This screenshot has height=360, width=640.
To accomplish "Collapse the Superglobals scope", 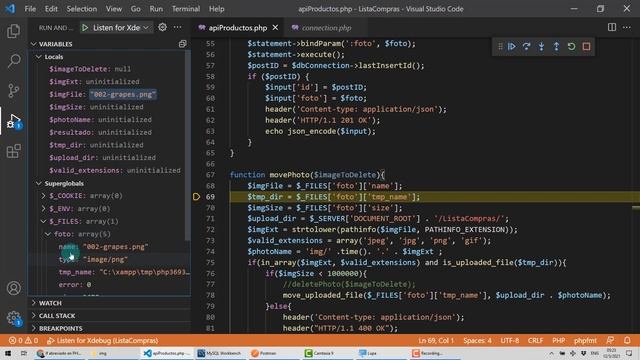I will click(39, 183).
